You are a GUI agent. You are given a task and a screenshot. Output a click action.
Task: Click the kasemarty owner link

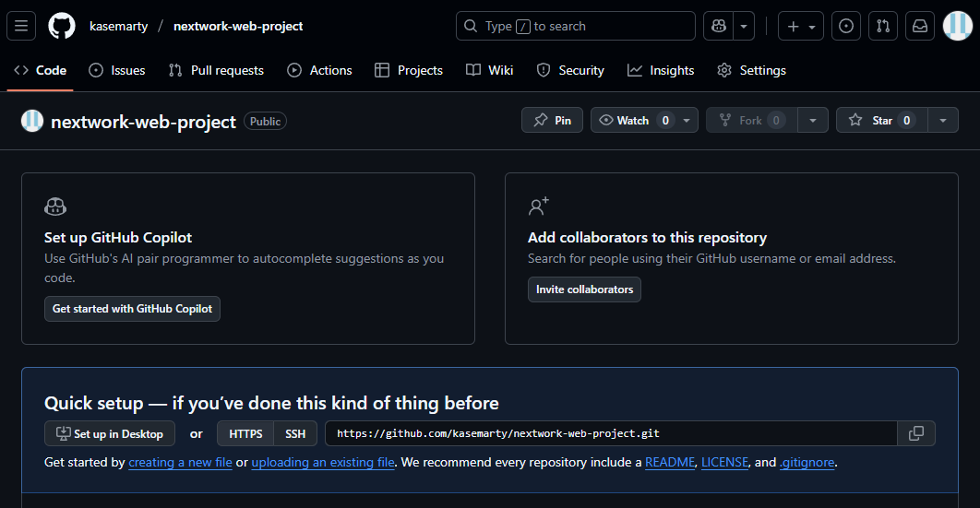click(x=119, y=26)
